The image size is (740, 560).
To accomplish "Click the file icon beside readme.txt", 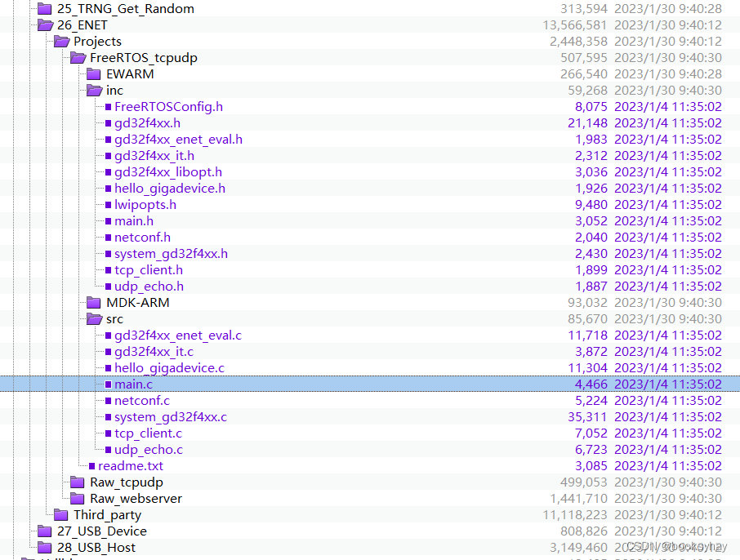I will (93, 465).
